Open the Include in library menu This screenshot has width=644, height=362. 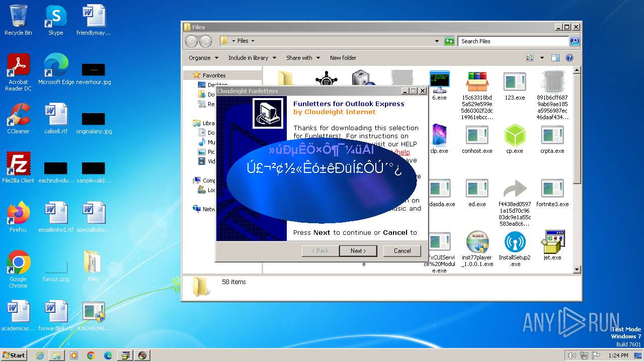point(252,58)
